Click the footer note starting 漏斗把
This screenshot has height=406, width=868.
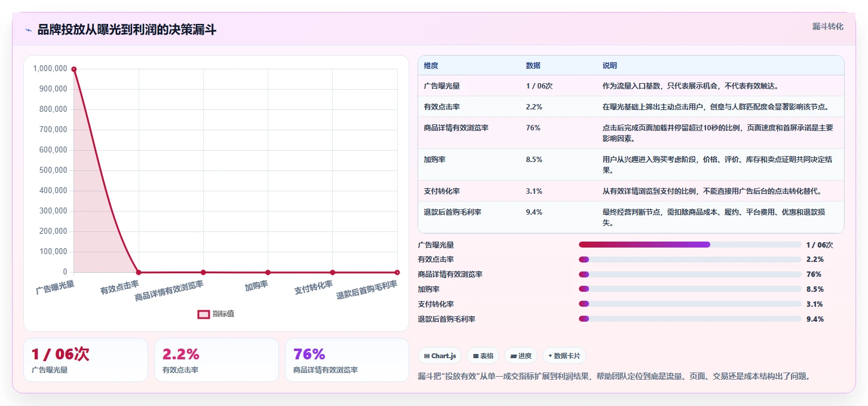pos(614,377)
